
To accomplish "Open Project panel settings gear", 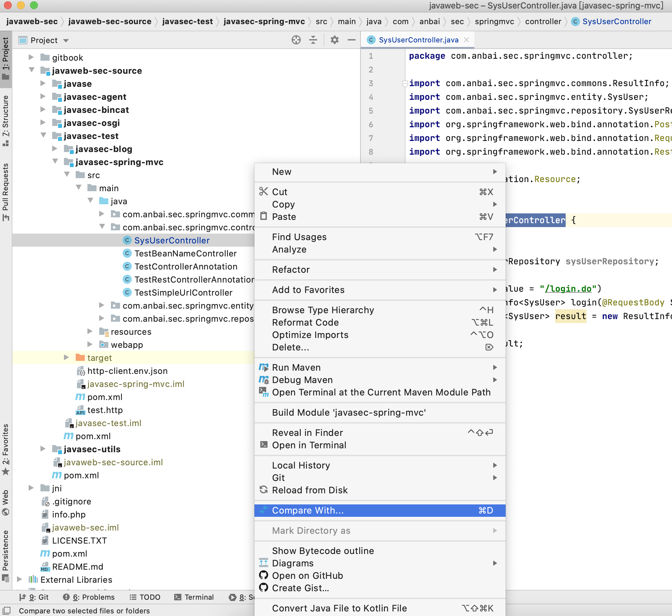I will [x=334, y=40].
